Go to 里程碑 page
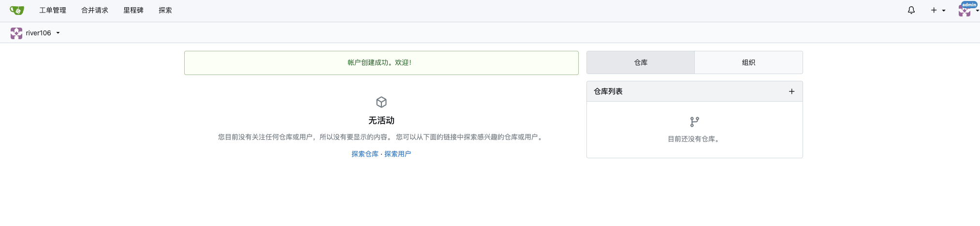The width and height of the screenshot is (980, 226). coord(133,10)
